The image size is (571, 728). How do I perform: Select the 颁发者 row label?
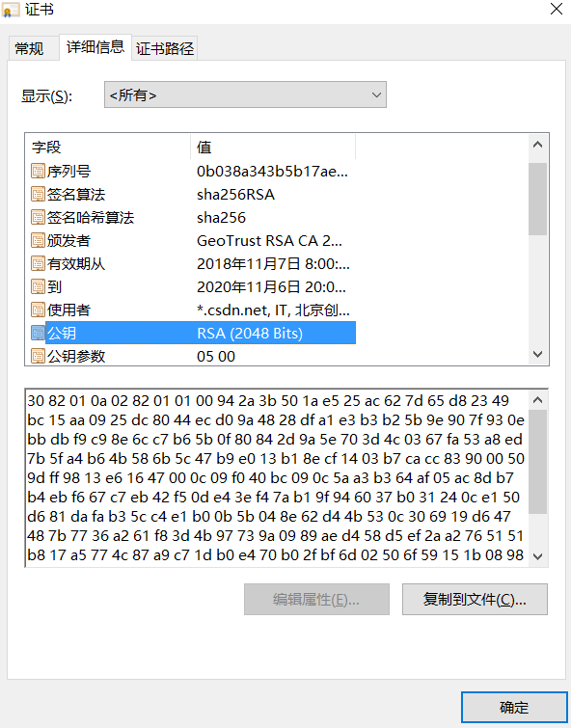[x=68, y=241]
